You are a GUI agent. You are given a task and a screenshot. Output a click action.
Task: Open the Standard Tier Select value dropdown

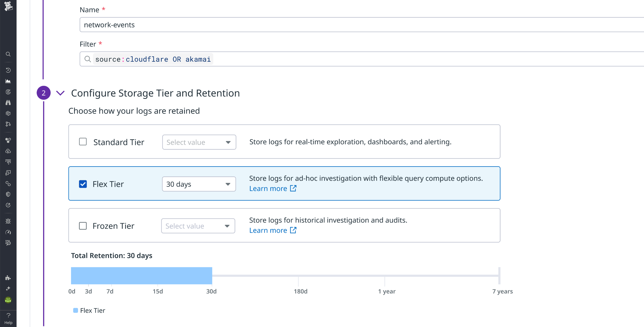pyautogui.click(x=199, y=142)
